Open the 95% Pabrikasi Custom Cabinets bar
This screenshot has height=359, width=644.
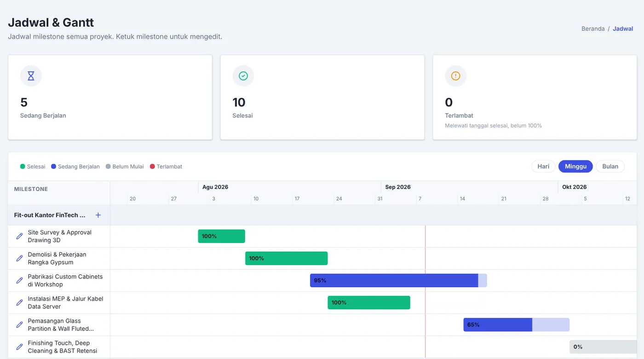398,280
